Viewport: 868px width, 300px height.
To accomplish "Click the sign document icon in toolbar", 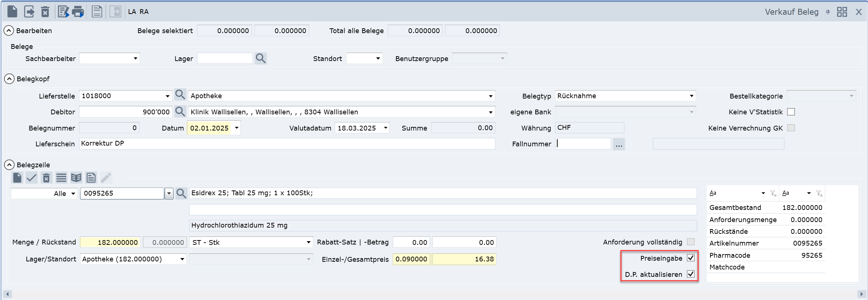I will [x=63, y=12].
